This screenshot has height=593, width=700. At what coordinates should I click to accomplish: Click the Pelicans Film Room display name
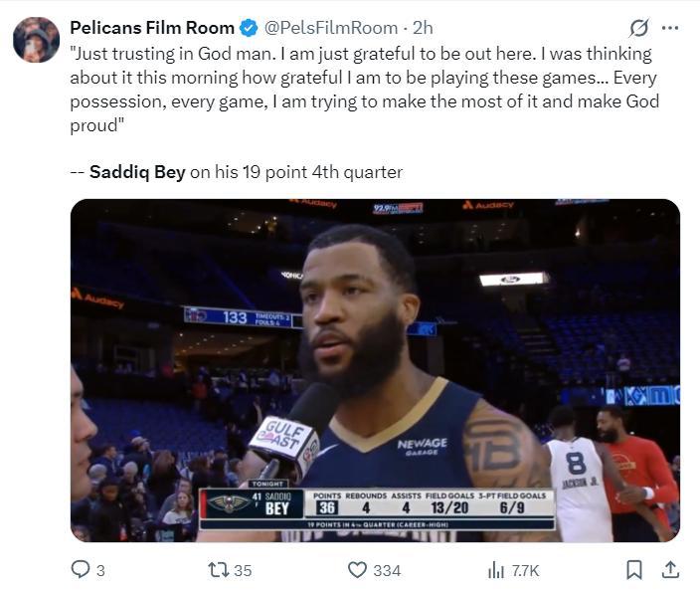(152, 28)
